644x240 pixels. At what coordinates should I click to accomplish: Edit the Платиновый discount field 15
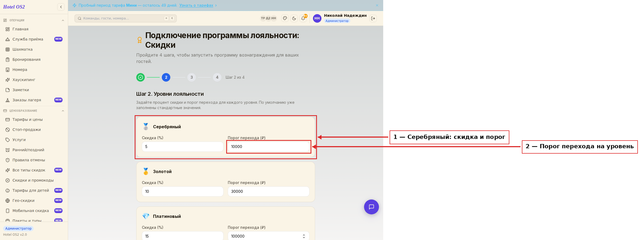point(183,236)
